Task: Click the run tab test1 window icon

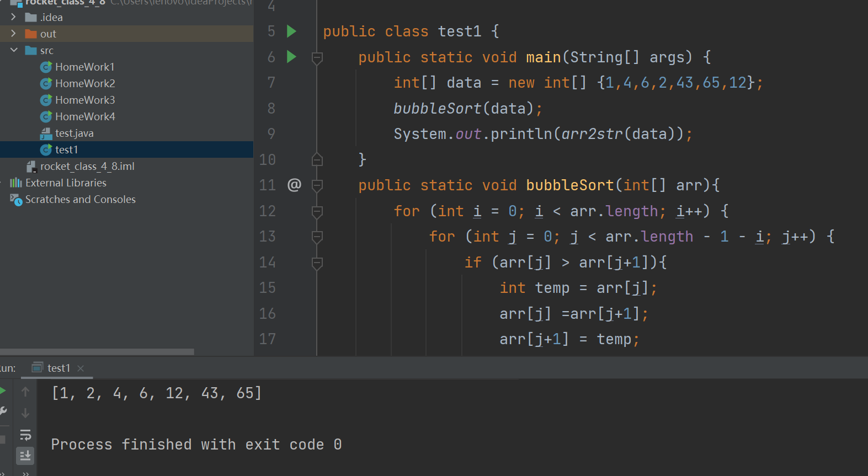Action: (38, 367)
